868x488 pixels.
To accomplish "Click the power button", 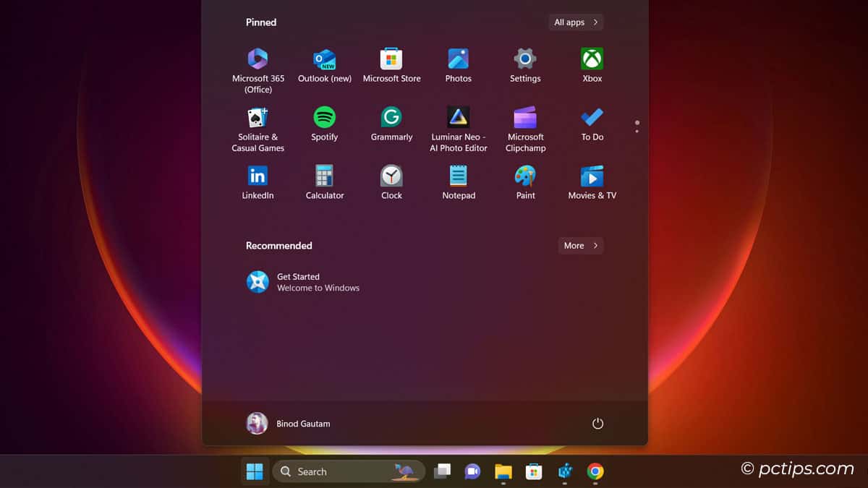I will point(597,424).
